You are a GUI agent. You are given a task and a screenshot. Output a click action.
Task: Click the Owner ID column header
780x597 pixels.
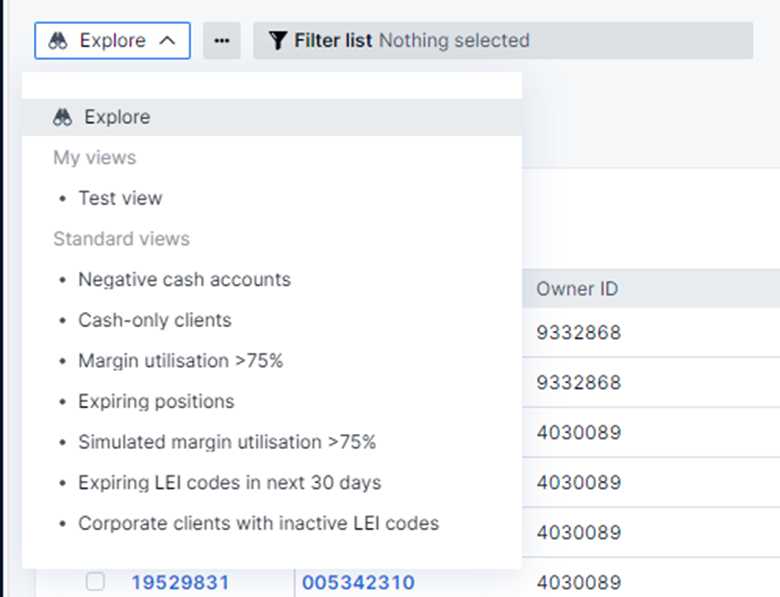pos(577,289)
